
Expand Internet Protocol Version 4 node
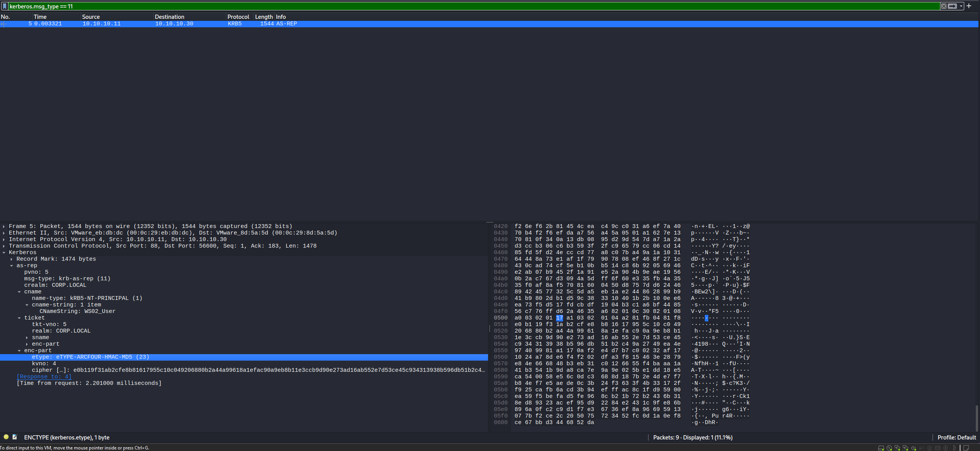[x=4, y=240]
